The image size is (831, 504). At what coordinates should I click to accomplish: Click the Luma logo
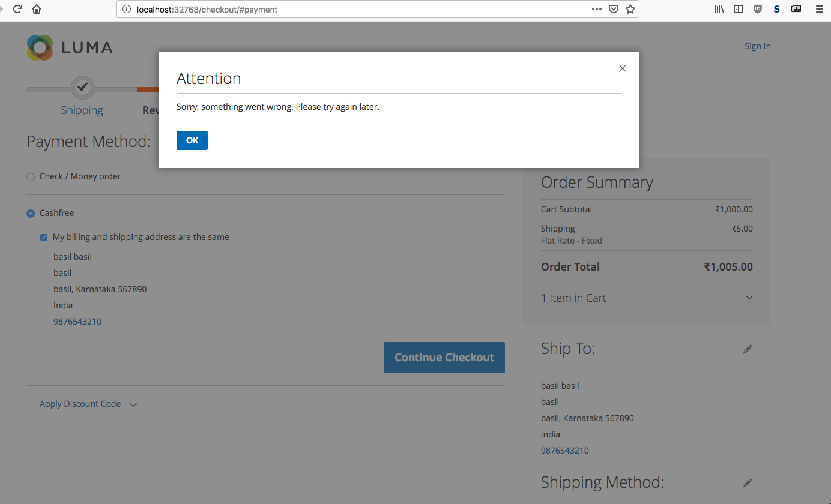70,47
